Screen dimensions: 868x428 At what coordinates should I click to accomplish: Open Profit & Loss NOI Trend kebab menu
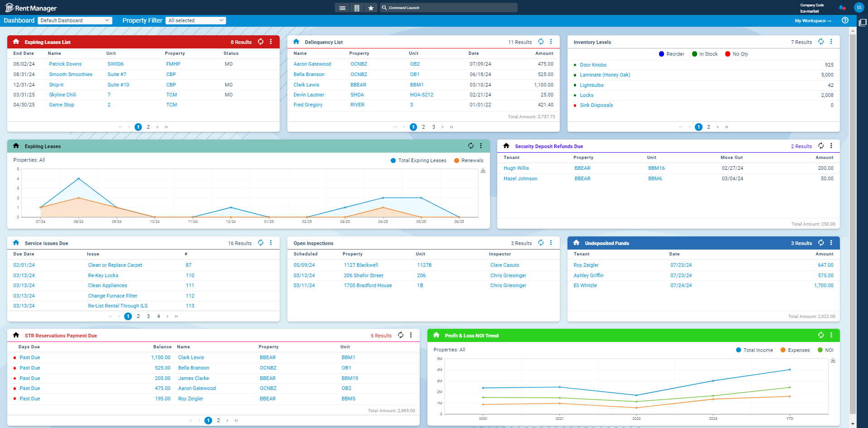tap(831, 335)
